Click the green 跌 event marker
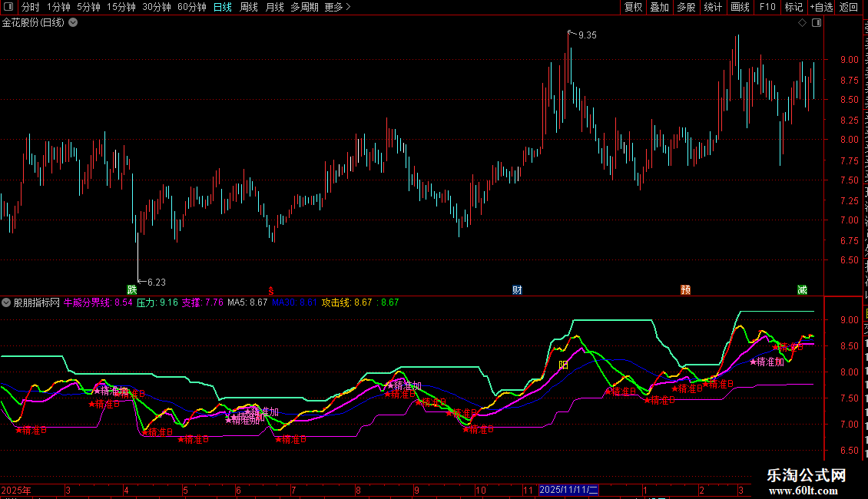 click(x=132, y=289)
